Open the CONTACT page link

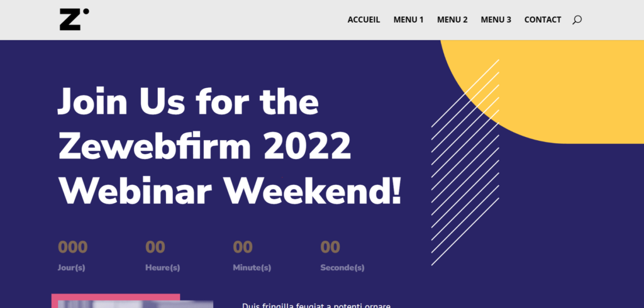click(x=543, y=19)
